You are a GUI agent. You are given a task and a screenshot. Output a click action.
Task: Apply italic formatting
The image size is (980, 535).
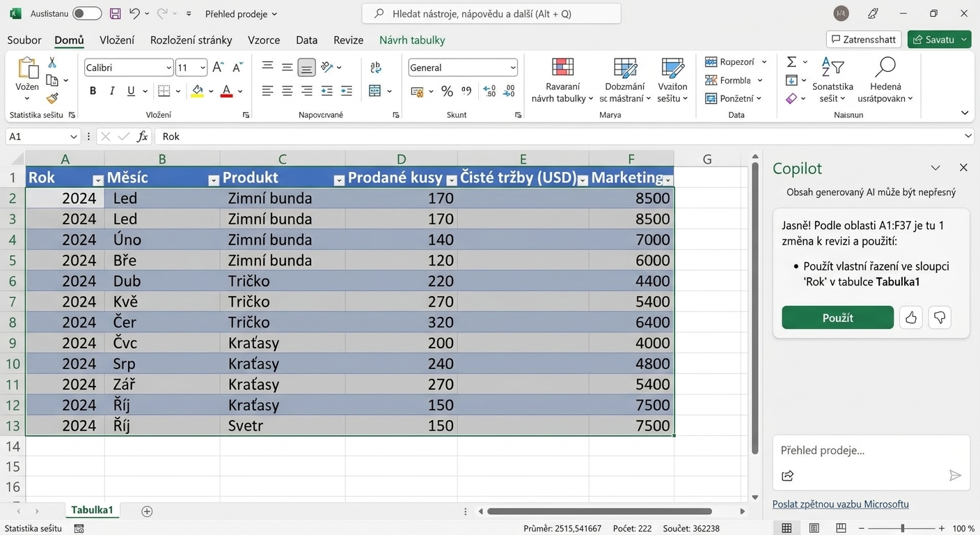click(112, 91)
